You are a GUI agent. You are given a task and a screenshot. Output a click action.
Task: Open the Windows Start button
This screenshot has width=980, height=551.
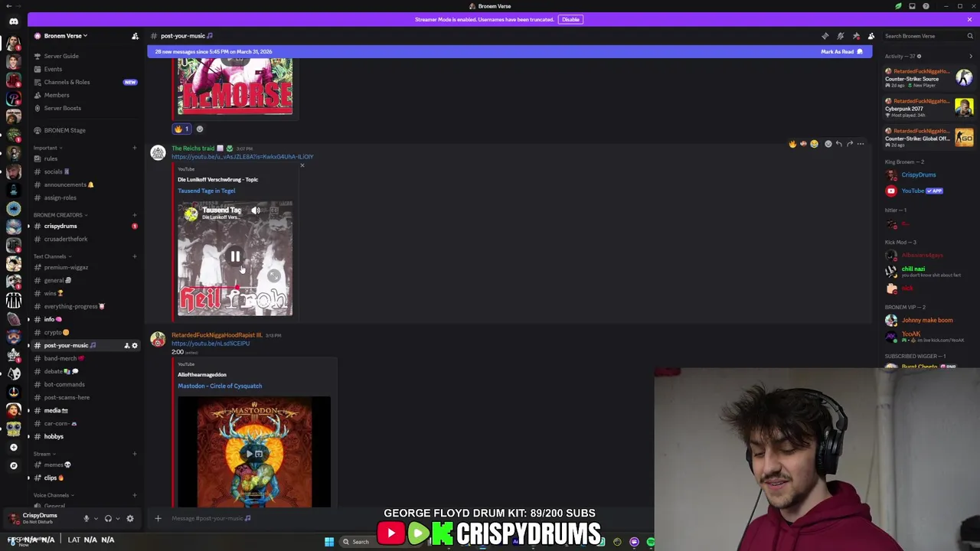click(329, 542)
